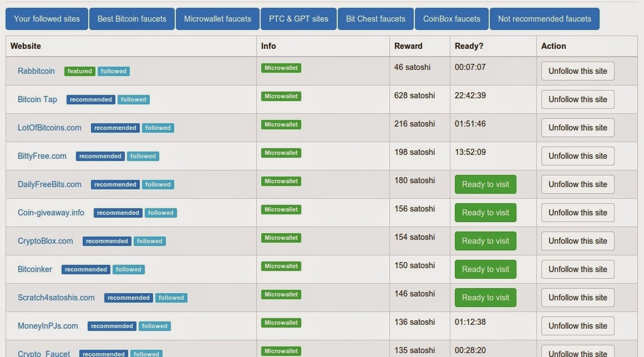Screen dimensions: 644x357
Task: Select the 01:12:38 countdown timer
Action: pyautogui.click(x=470, y=322)
